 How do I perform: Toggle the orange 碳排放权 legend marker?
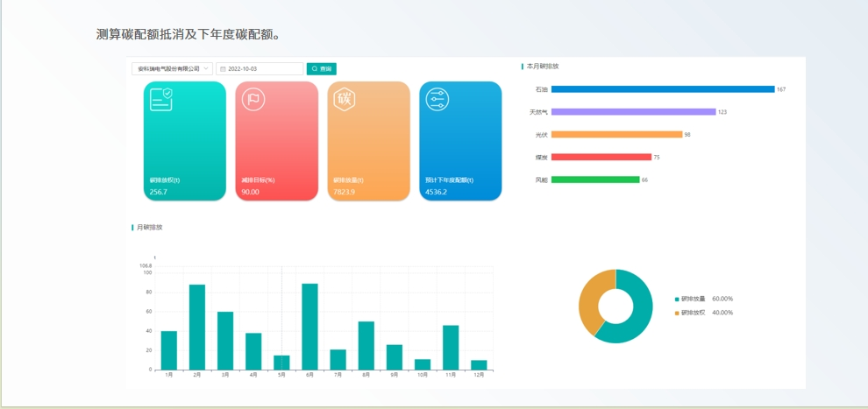(x=677, y=313)
